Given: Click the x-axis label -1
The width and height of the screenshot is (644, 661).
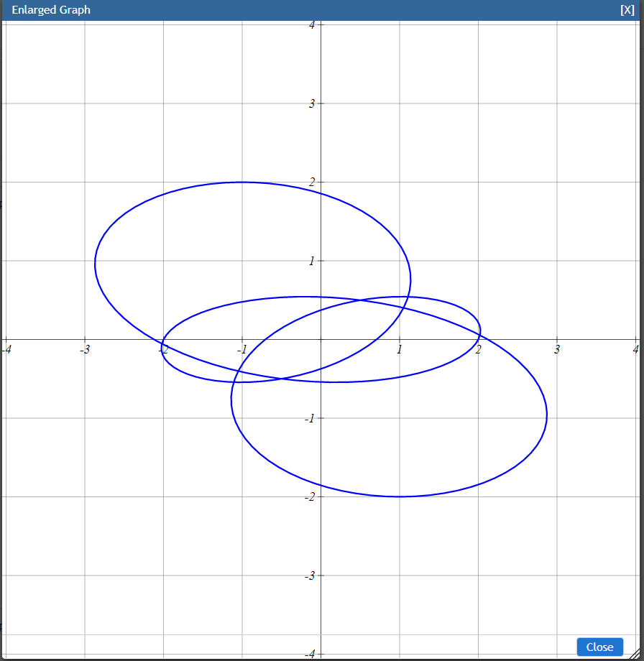Looking at the screenshot, I should 242,350.
